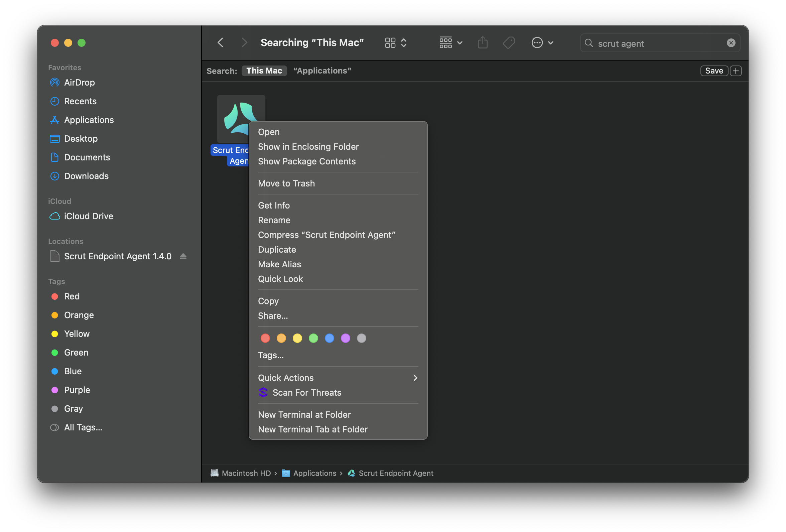Select This Mac search scope
786x532 pixels.
pos(264,71)
